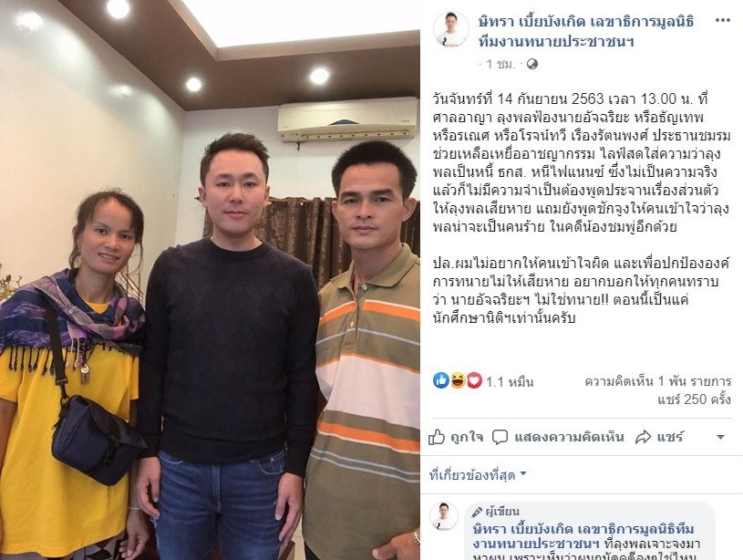Open the three-dot post options menu
This screenshot has width=743, height=560.
pos(722,21)
